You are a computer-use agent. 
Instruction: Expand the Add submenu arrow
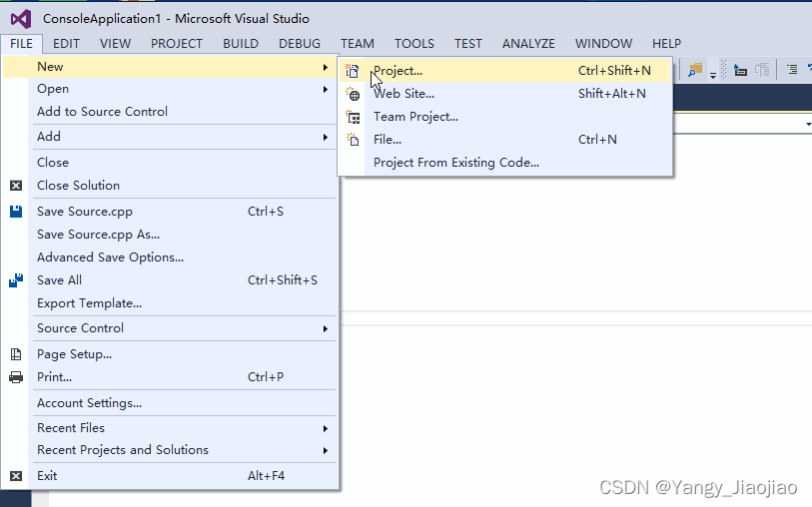pyautogui.click(x=326, y=137)
